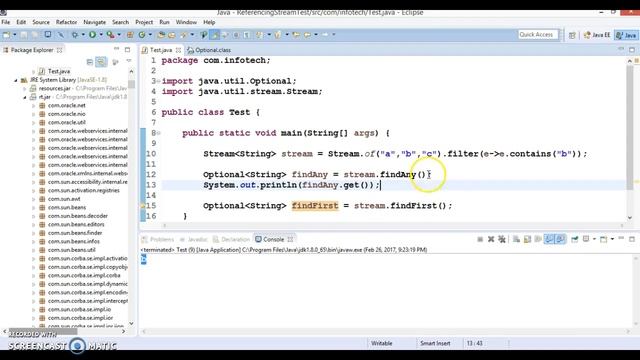
Task: Click the Package Explorer horizontal scrollbar
Action: tap(43, 331)
